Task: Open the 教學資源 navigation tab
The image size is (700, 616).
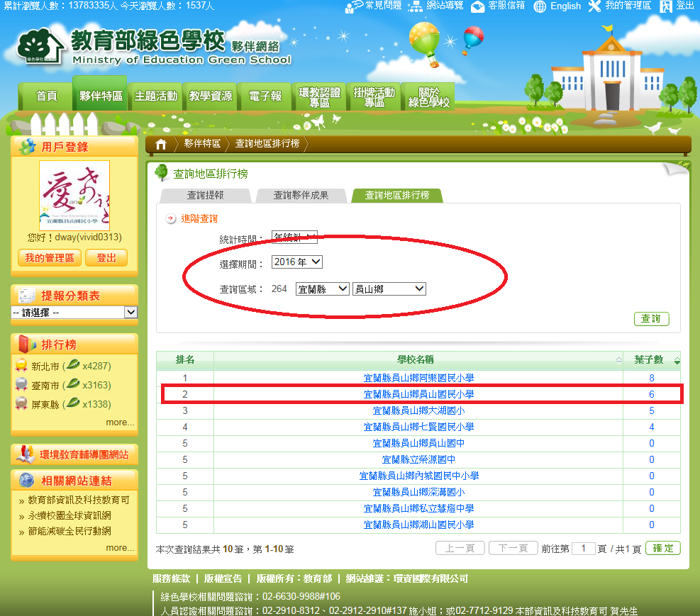Action: tap(210, 96)
